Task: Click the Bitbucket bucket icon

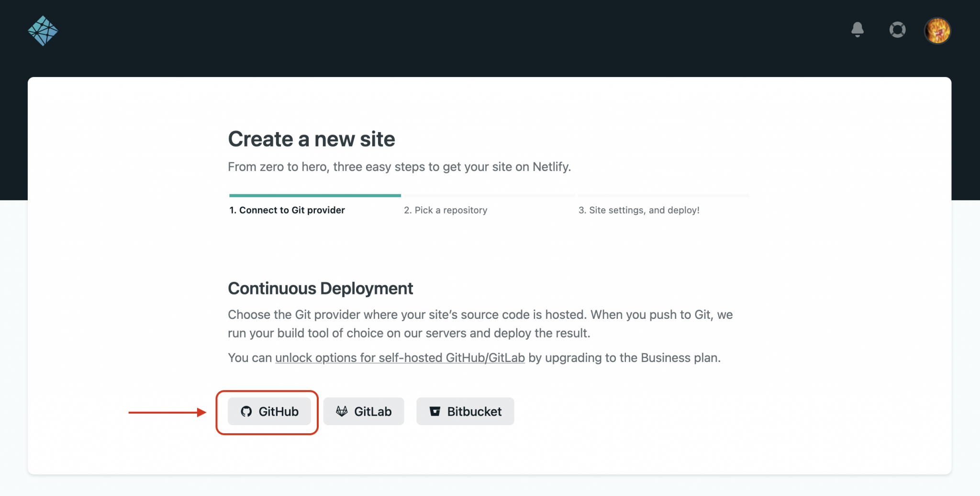Action: (435, 411)
